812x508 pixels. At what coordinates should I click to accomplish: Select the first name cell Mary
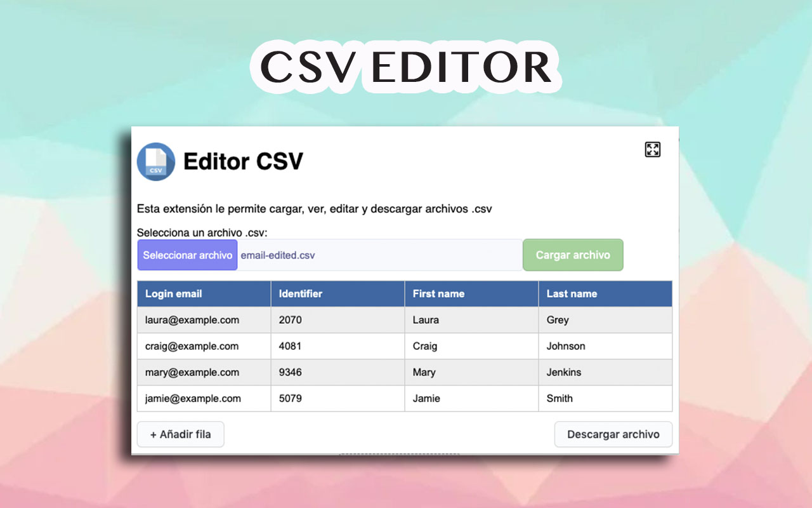(472, 372)
